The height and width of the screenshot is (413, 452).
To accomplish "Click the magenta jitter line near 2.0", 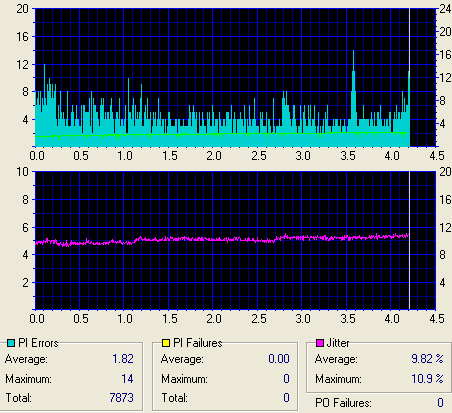I will point(213,239).
